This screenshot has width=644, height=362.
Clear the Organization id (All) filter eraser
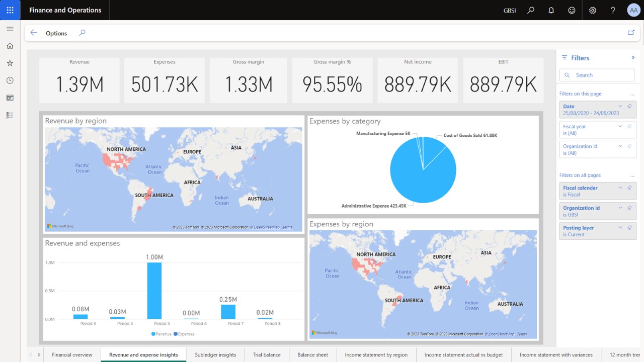click(x=629, y=146)
